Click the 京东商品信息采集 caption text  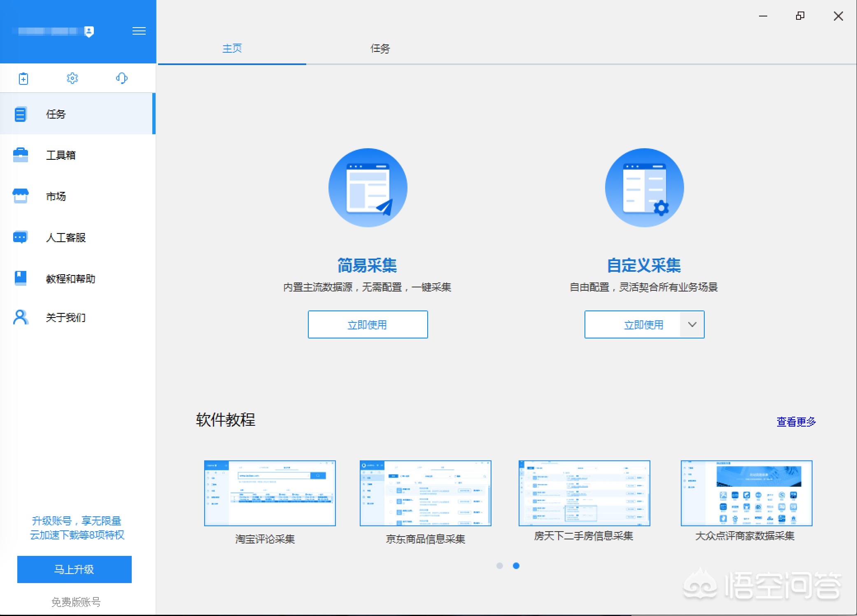pos(426,539)
